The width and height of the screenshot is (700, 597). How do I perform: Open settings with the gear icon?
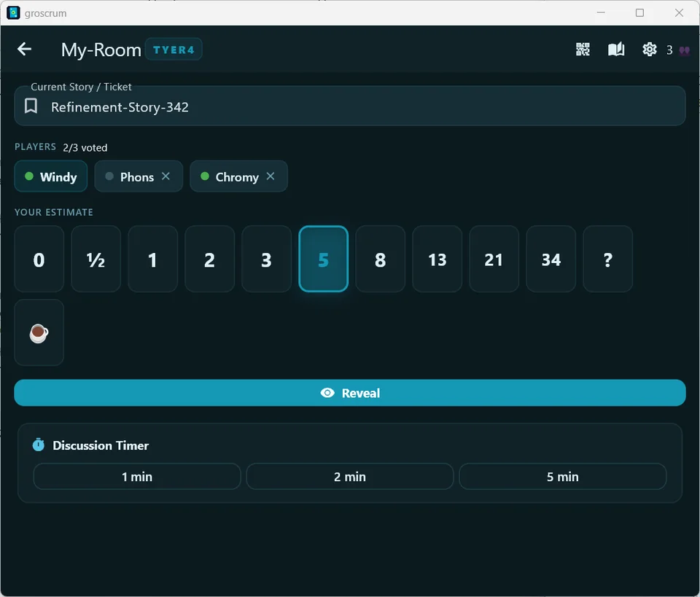click(x=650, y=49)
